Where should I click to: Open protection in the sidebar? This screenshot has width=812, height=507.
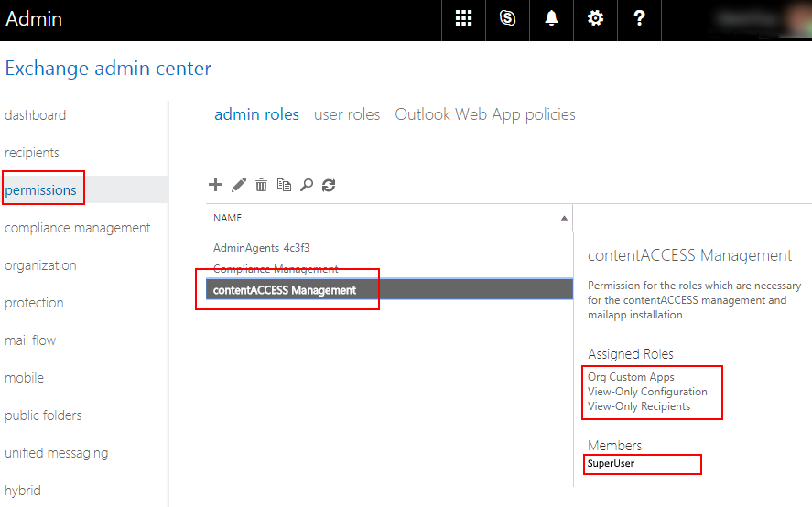coord(34,303)
